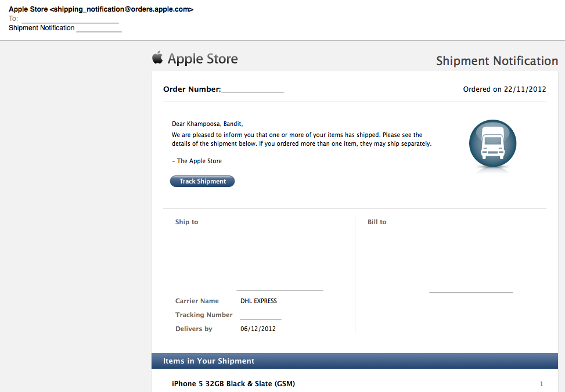Image resolution: width=565 pixels, height=392 pixels.
Task: Click the 'Order Number:' label
Action: coord(192,89)
